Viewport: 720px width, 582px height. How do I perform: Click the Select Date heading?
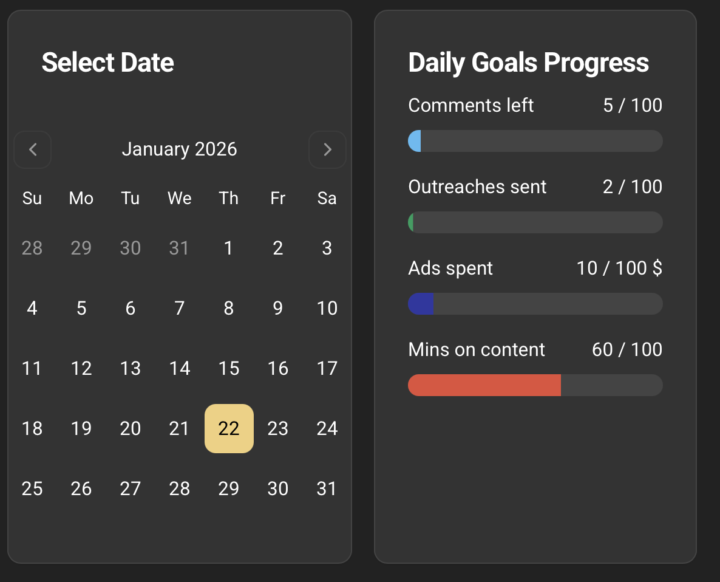pos(108,63)
